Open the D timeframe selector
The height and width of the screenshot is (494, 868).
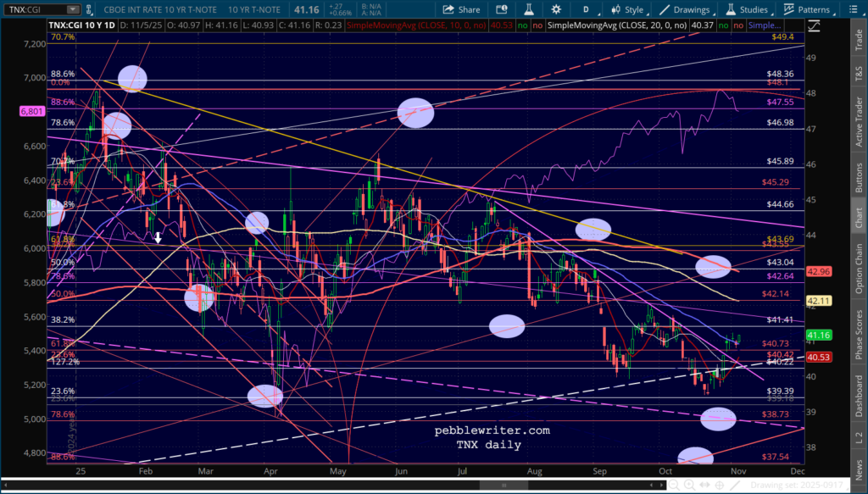(585, 10)
